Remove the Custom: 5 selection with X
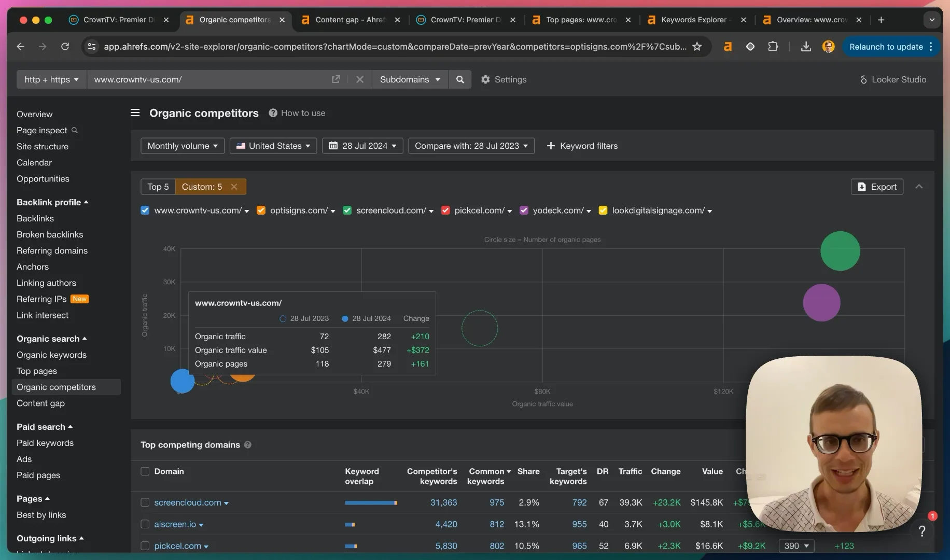This screenshot has width=950, height=560. (x=234, y=187)
